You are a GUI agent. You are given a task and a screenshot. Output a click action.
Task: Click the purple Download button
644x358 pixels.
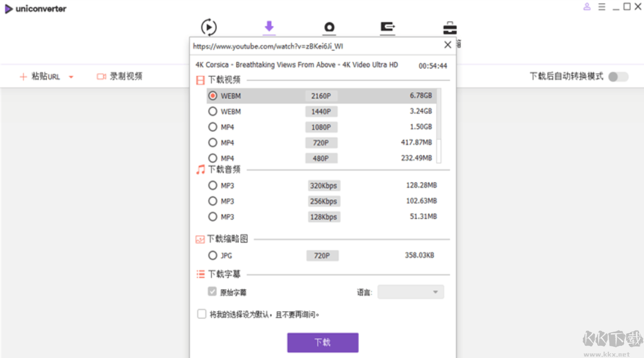323,342
